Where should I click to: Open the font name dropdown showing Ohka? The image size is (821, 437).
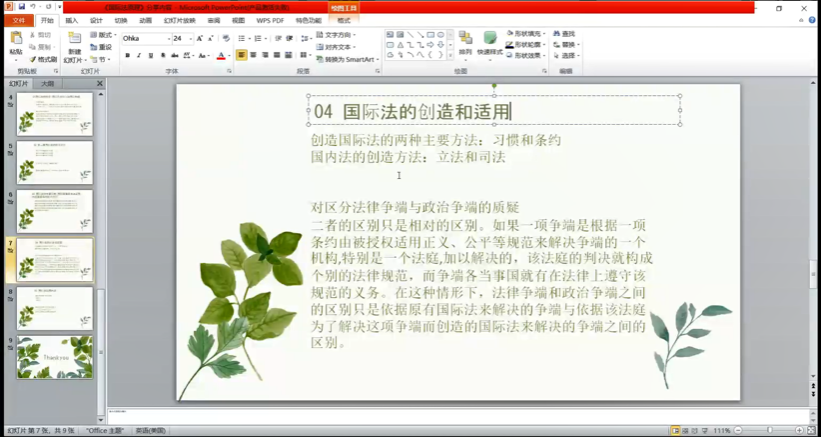coord(144,38)
